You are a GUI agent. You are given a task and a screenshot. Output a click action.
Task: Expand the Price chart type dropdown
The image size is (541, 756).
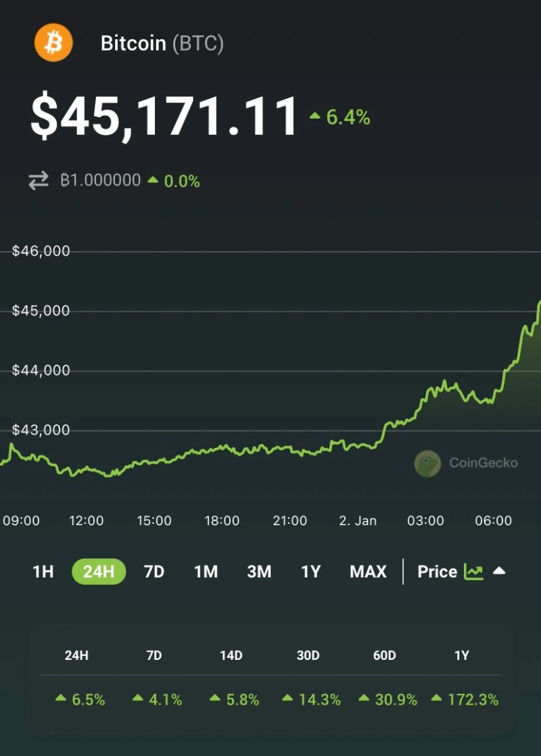(x=438, y=572)
